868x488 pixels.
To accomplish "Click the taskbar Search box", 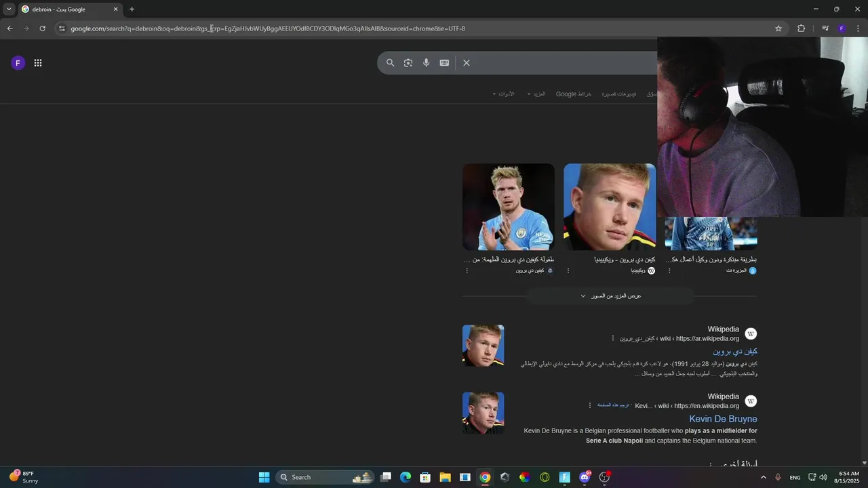I will click(x=326, y=477).
